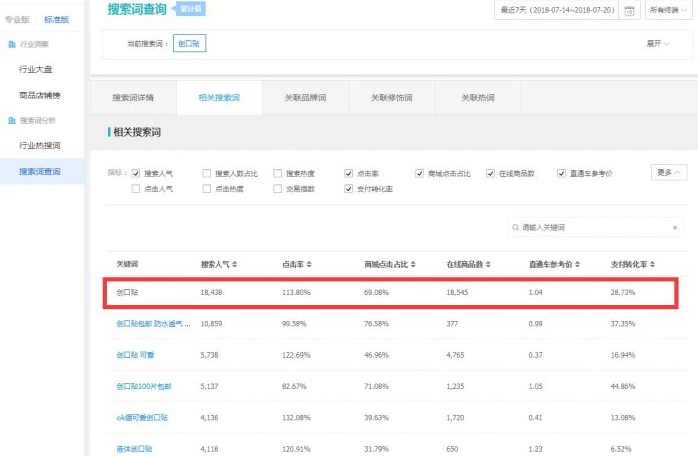The width and height of the screenshot is (698, 456).
Task: Expand the 更多 indicators dropdown
Action: (x=668, y=172)
